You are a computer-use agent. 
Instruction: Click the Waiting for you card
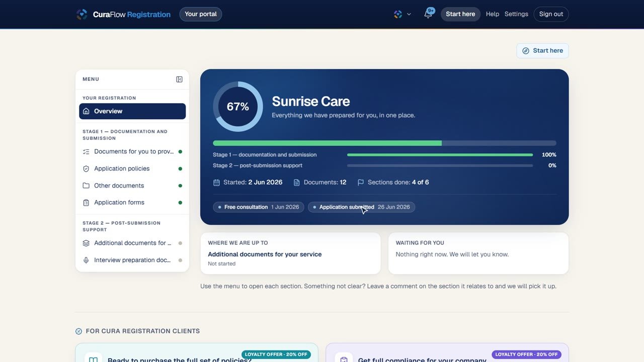tap(478, 253)
